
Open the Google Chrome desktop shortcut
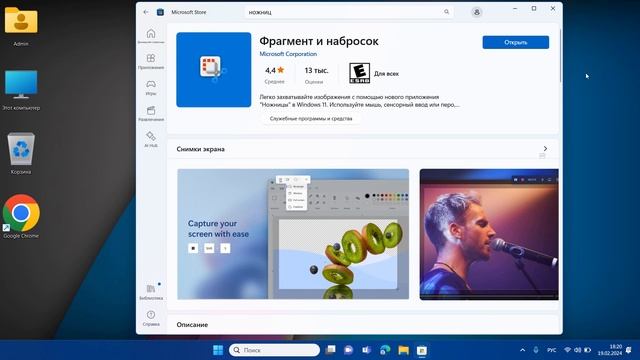click(x=21, y=217)
